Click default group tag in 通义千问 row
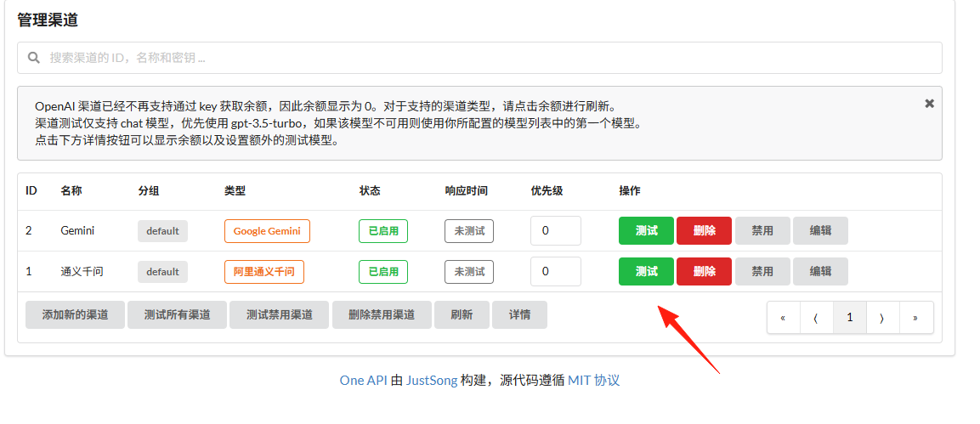This screenshot has height=424, width=980. [x=162, y=272]
